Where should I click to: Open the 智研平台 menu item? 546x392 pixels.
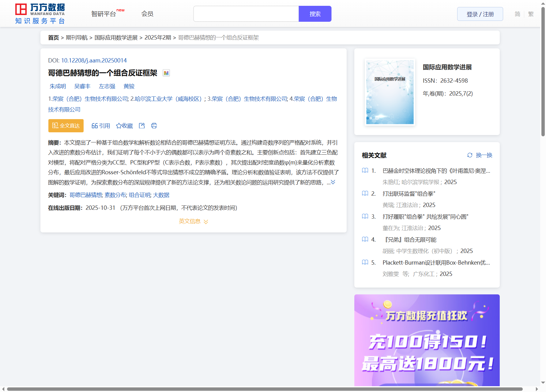[x=104, y=14]
